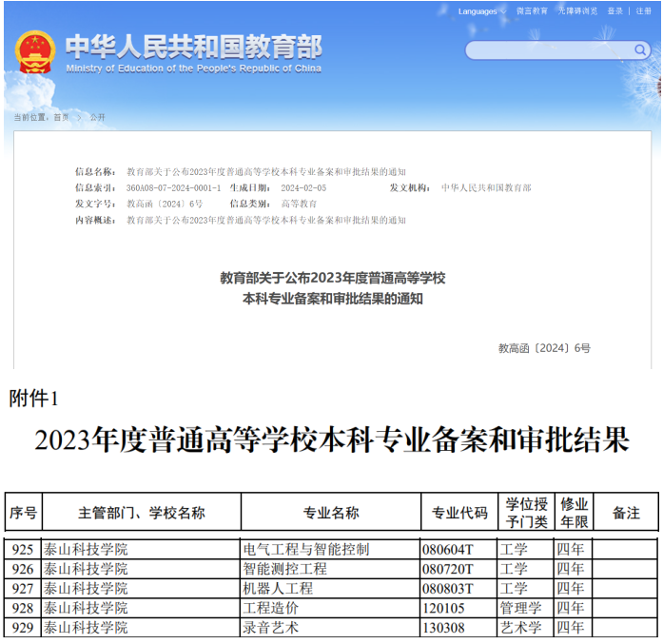Screen dimensions: 663x644
Task: Click the 管理学 degree category cell
Action: (520, 608)
